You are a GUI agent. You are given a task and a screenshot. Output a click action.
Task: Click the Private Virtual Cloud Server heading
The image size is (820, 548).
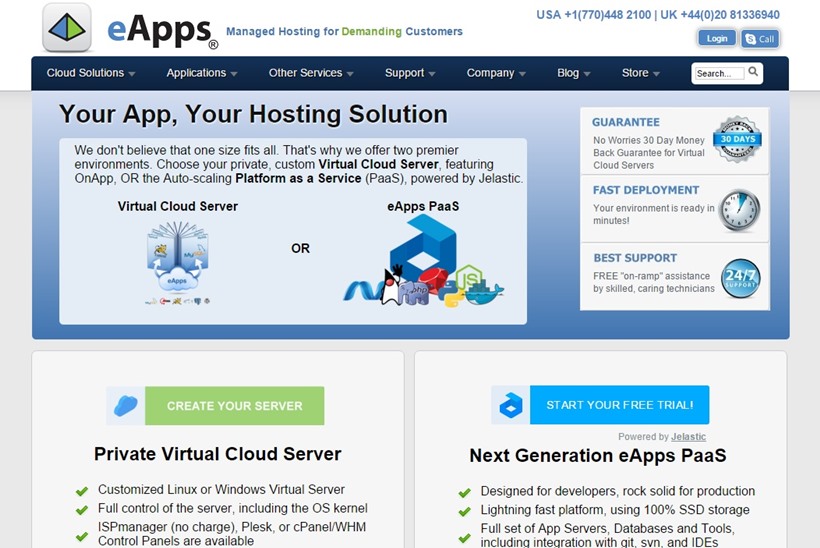click(218, 454)
